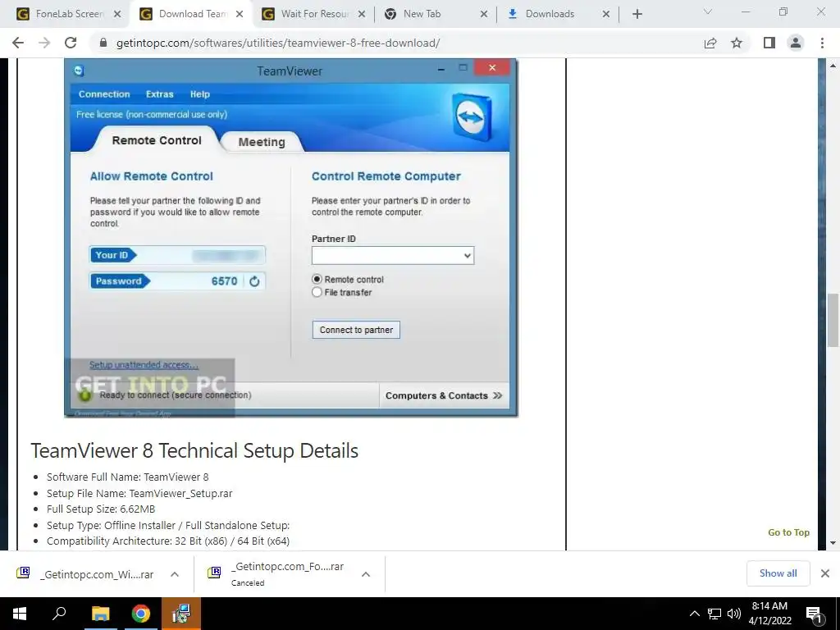840x630 pixels.
Task: Click the TeamViewer screenshot image
Action: coord(291,238)
